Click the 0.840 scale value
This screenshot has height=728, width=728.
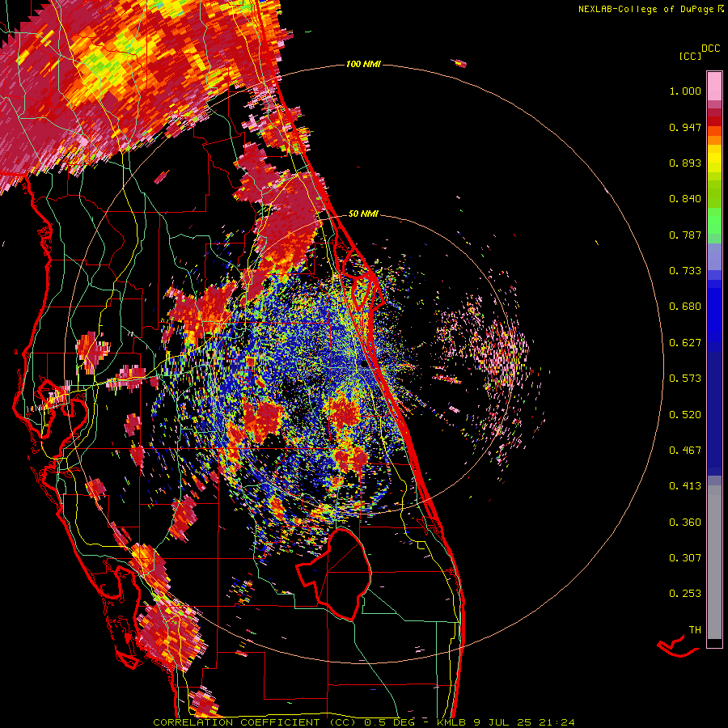tap(685, 199)
